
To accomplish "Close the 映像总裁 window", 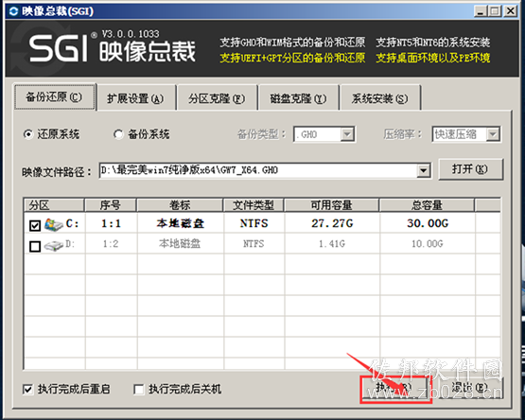I will (x=510, y=11).
